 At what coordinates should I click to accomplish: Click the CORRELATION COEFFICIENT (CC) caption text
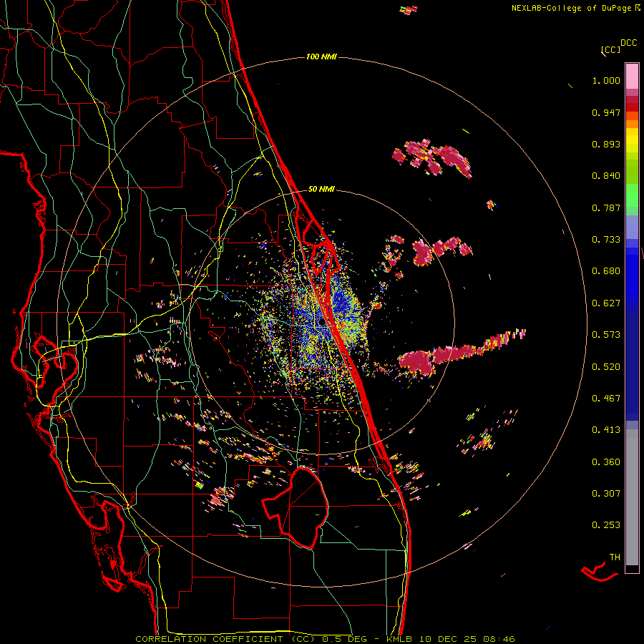click(x=225, y=639)
